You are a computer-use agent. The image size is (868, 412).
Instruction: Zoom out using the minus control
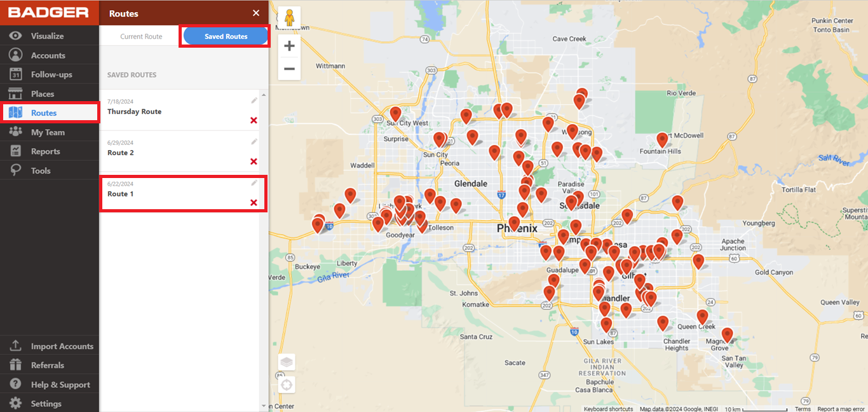(x=289, y=69)
